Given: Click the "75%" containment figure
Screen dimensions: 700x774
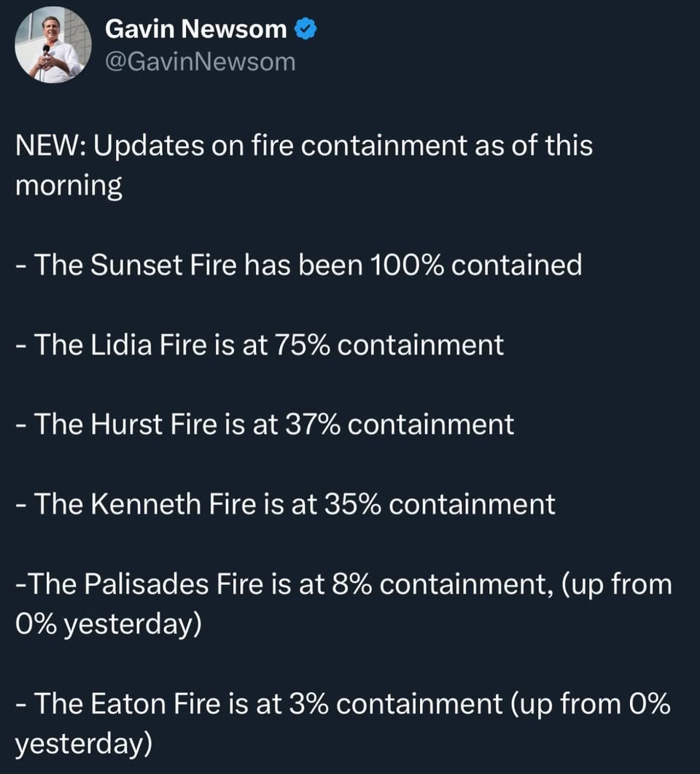Looking at the screenshot, I should [301, 344].
